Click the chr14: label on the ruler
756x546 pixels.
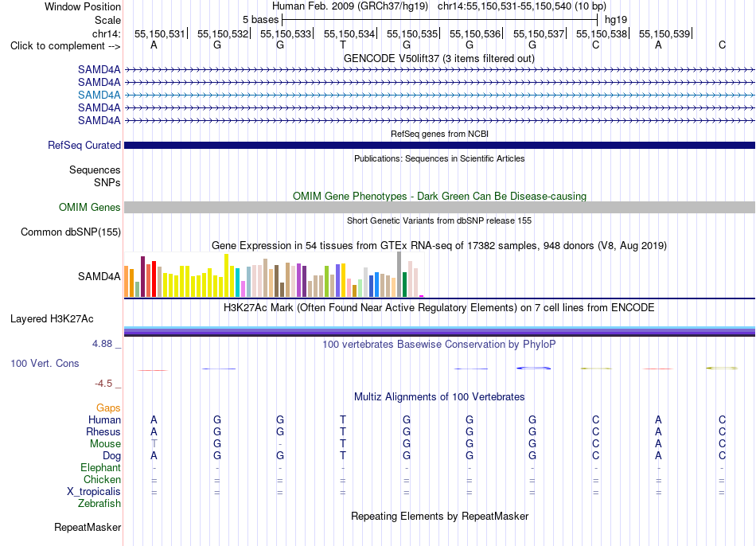click(x=106, y=33)
